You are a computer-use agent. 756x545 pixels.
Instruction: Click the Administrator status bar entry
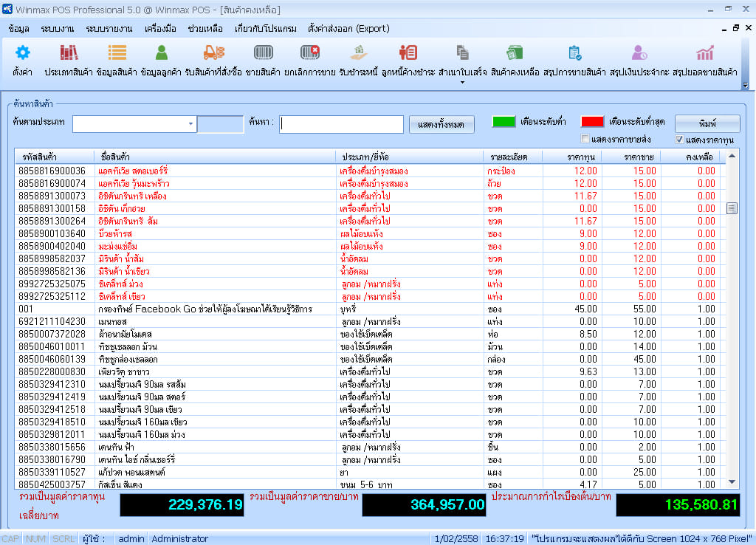point(180,539)
